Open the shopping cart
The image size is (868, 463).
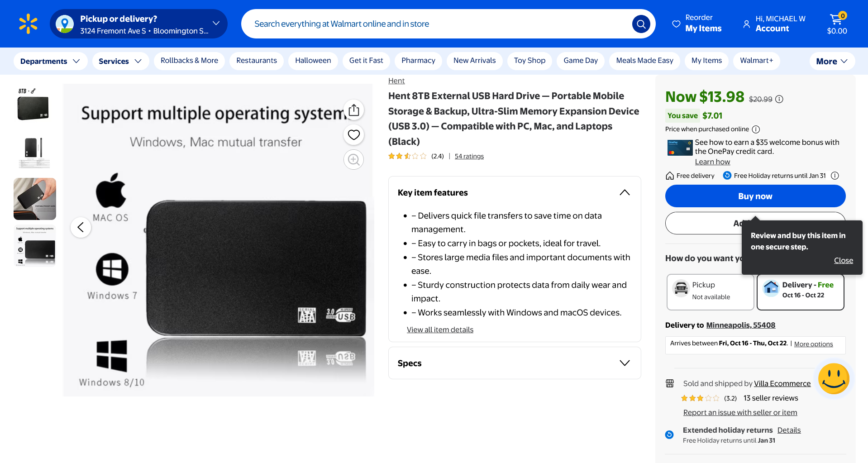pos(837,24)
